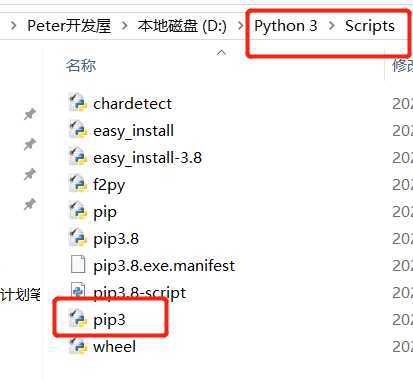Click the easy_install file icon

coord(78,129)
